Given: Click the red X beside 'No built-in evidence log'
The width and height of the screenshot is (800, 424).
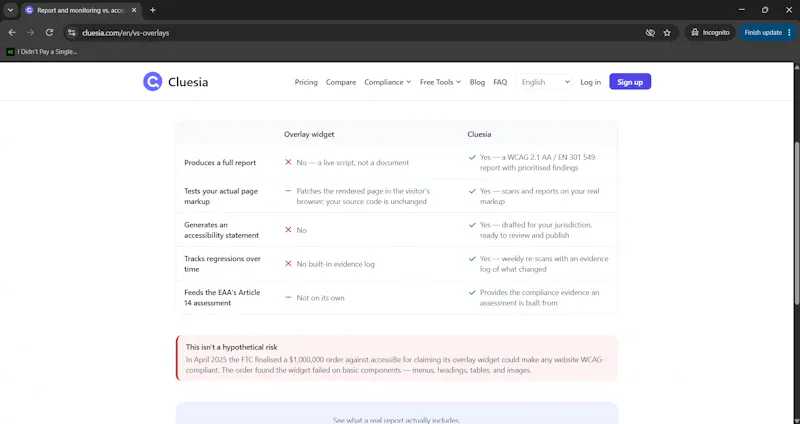Looking at the screenshot, I should 288,264.
